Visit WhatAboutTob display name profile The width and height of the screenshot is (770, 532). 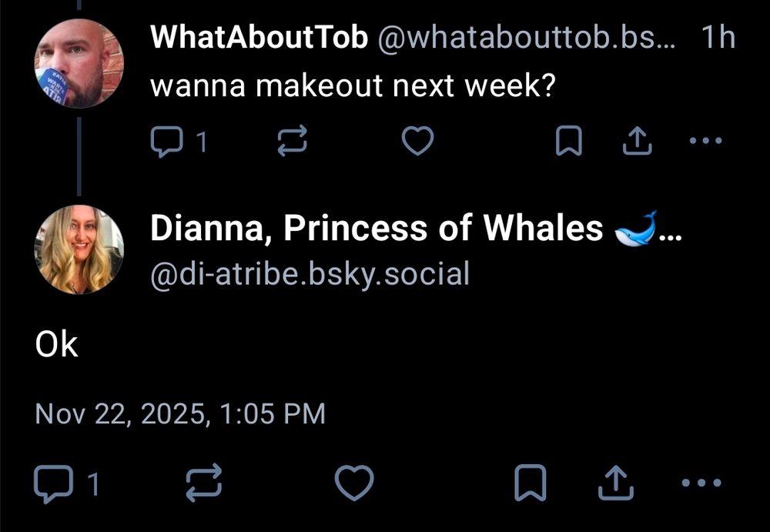259,39
